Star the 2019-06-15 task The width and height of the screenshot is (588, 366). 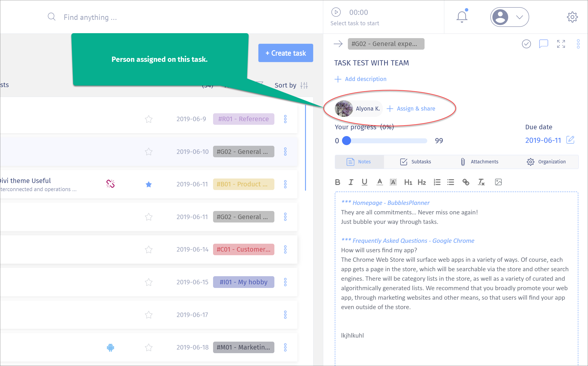(x=149, y=282)
